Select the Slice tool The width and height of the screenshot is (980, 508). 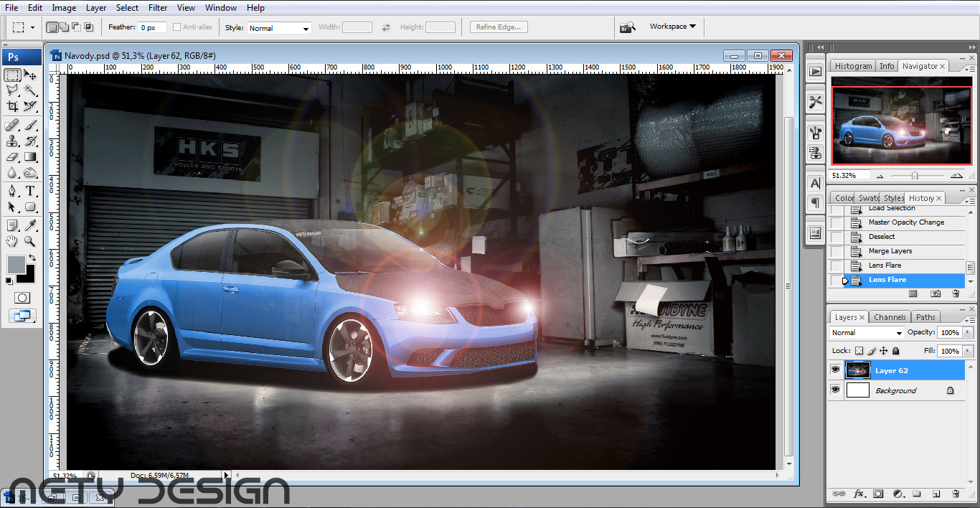pyautogui.click(x=30, y=106)
